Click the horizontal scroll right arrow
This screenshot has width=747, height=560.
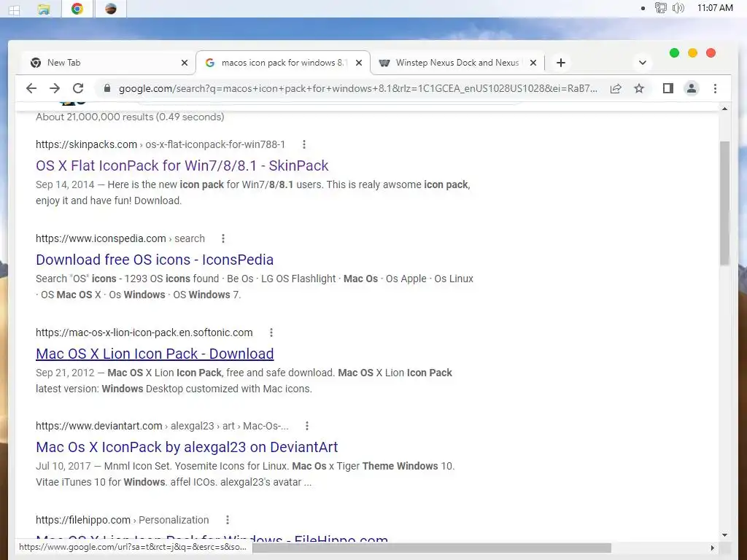pos(713,548)
